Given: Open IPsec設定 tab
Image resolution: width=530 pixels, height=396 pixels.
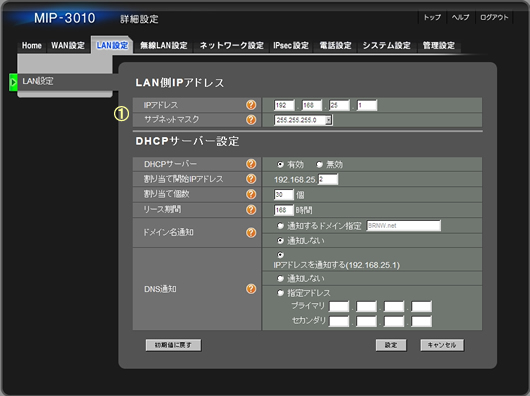Looking at the screenshot, I should tap(291, 45).
